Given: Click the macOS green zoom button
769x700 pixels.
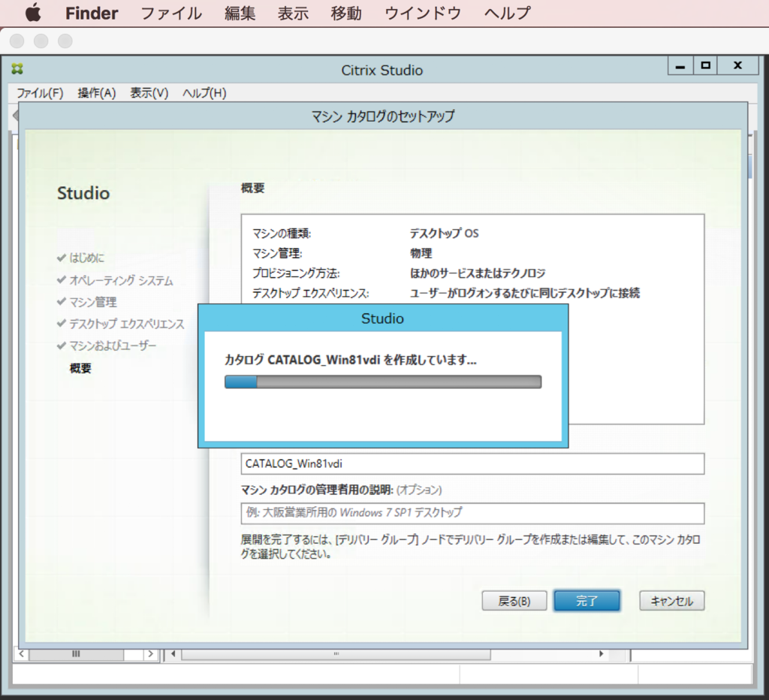Looking at the screenshot, I should pos(65,41).
